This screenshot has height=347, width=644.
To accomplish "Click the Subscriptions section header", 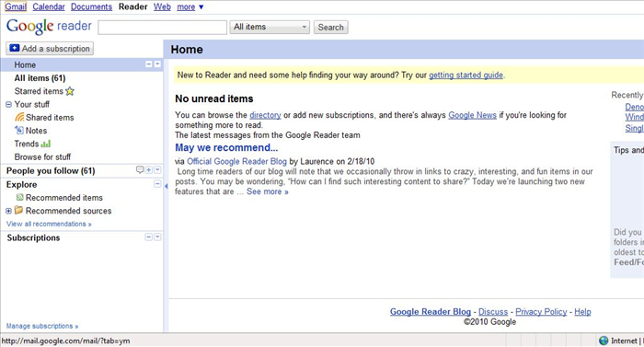I will tap(33, 237).
